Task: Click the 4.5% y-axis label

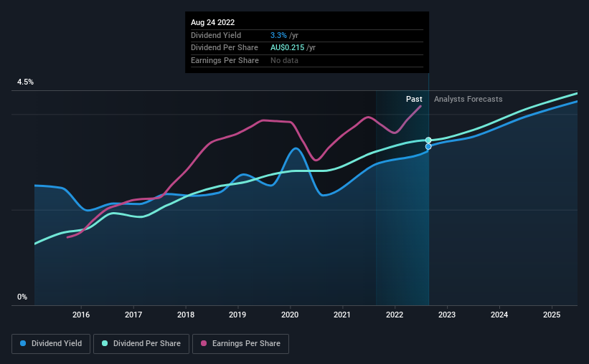Action: [x=25, y=82]
